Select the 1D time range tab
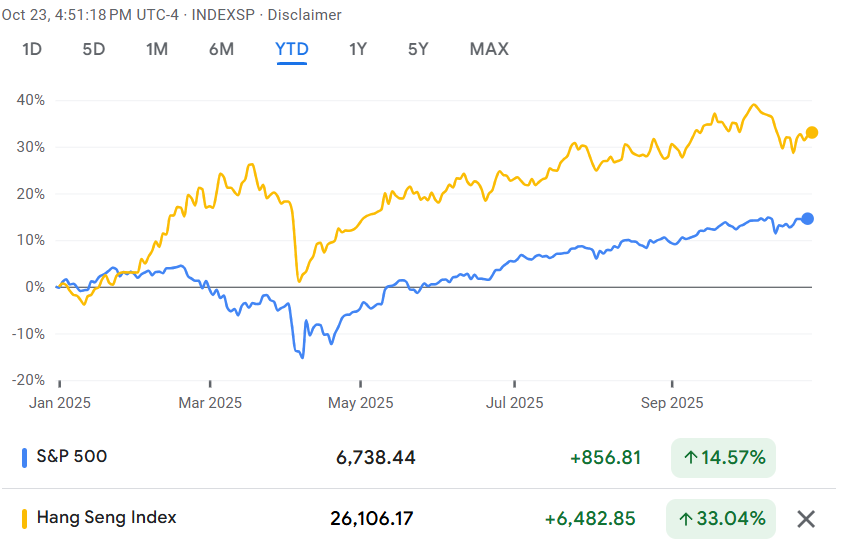847x549 pixels. coord(32,49)
